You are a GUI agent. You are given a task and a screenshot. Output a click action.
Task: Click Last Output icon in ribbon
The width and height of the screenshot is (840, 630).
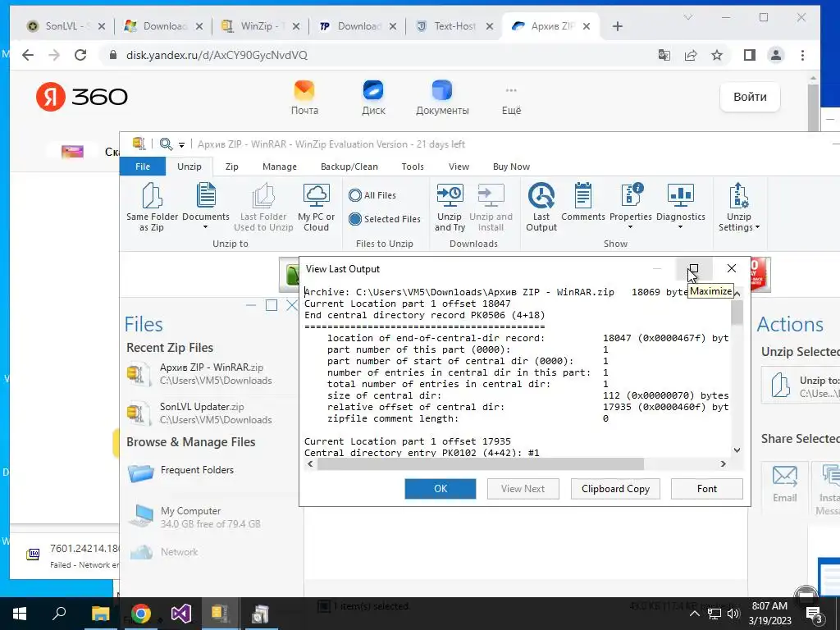541,195
